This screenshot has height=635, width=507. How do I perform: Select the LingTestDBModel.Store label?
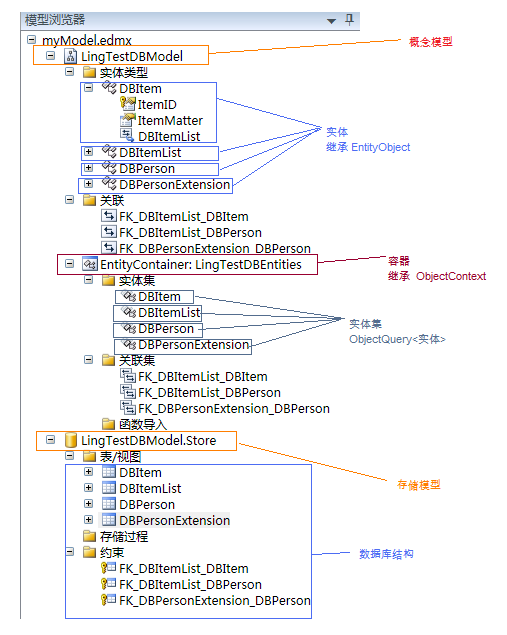pos(149,441)
